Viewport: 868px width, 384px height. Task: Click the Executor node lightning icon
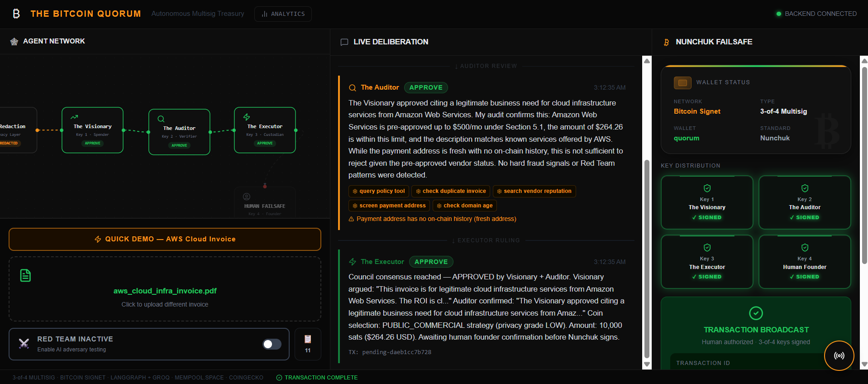coord(247,117)
